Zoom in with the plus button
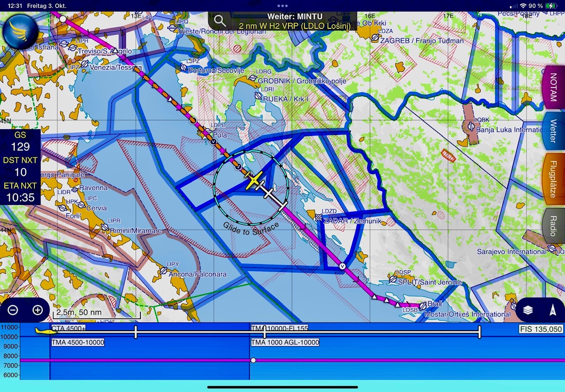The height and width of the screenshot is (392, 565). click(x=38, y=310)
